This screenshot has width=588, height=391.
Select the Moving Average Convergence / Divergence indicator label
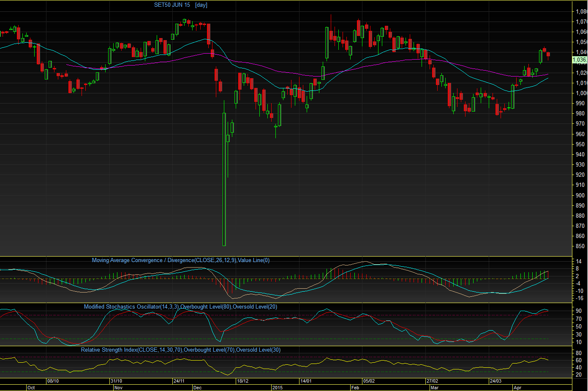[181, 260]
